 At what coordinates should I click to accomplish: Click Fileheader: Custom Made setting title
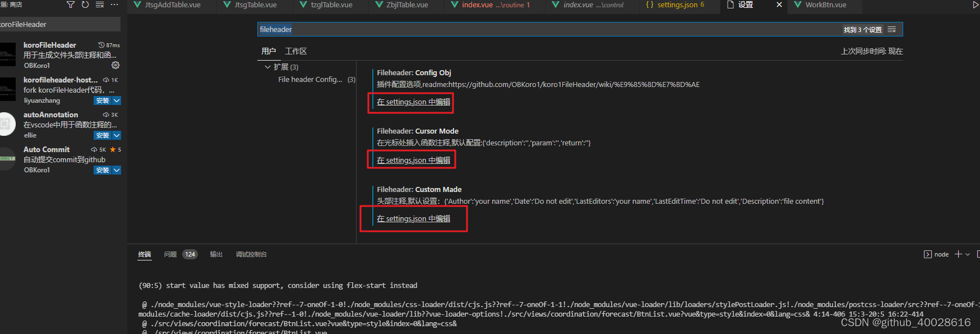pos(419,189)
